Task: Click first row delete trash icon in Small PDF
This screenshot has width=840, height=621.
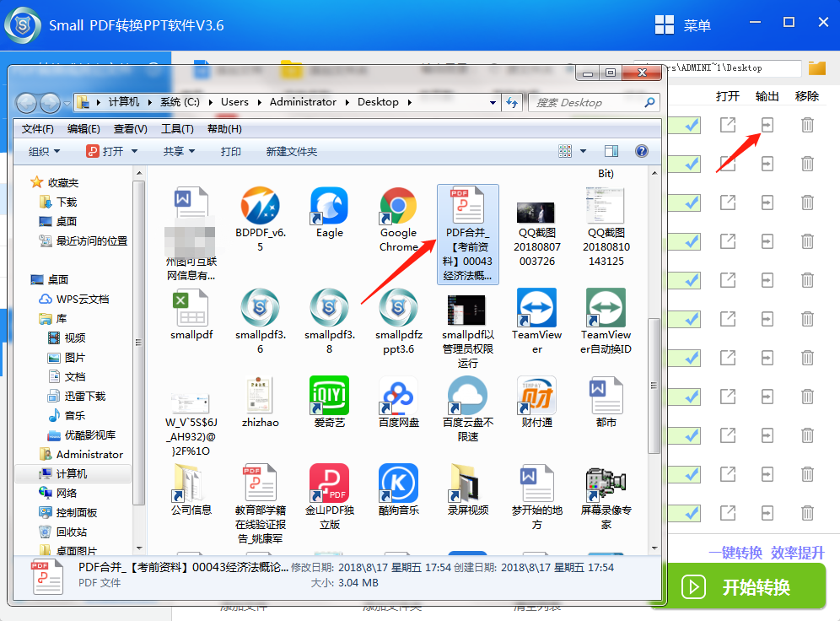Action: [807, 125]
